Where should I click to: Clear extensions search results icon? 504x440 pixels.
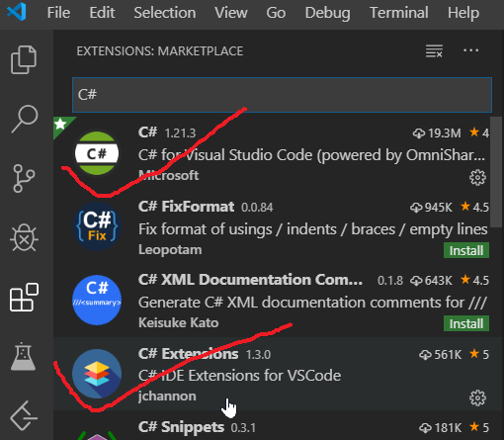pyautogui.click(x=434, y=51)
